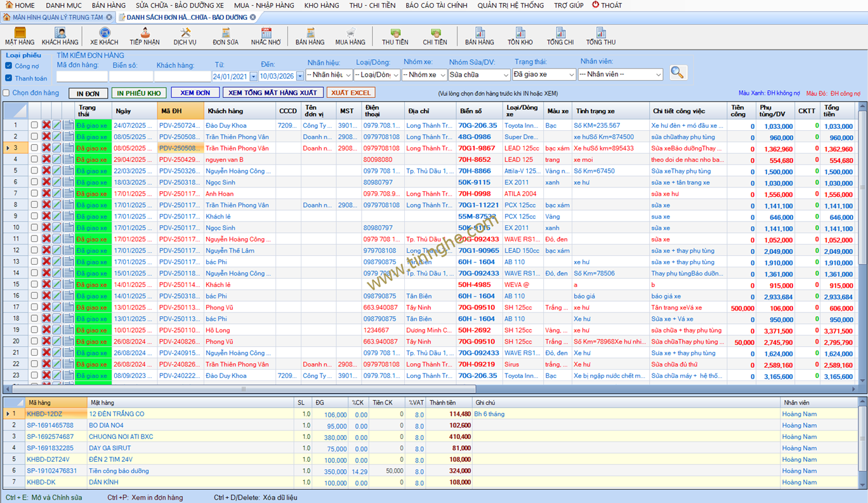
Task: Open the DỊCH VỤ tools icon
Action: (185, 36)
